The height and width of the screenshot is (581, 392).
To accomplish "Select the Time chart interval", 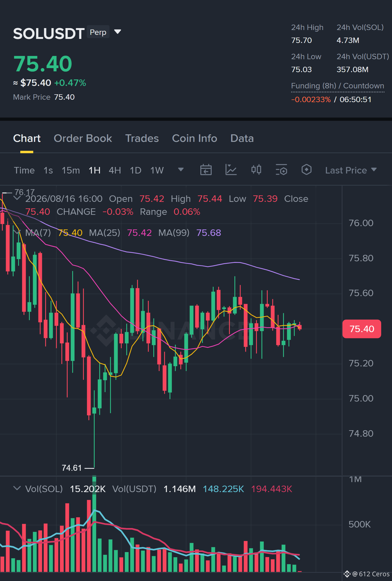I will point(24,170).
